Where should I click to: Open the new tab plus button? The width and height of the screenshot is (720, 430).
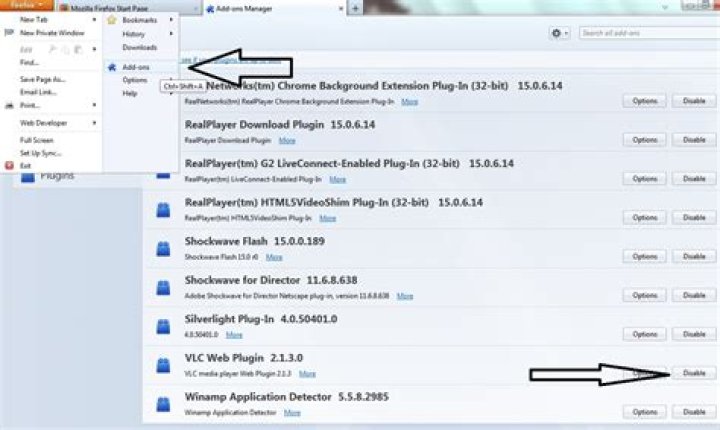coord(355,8)
